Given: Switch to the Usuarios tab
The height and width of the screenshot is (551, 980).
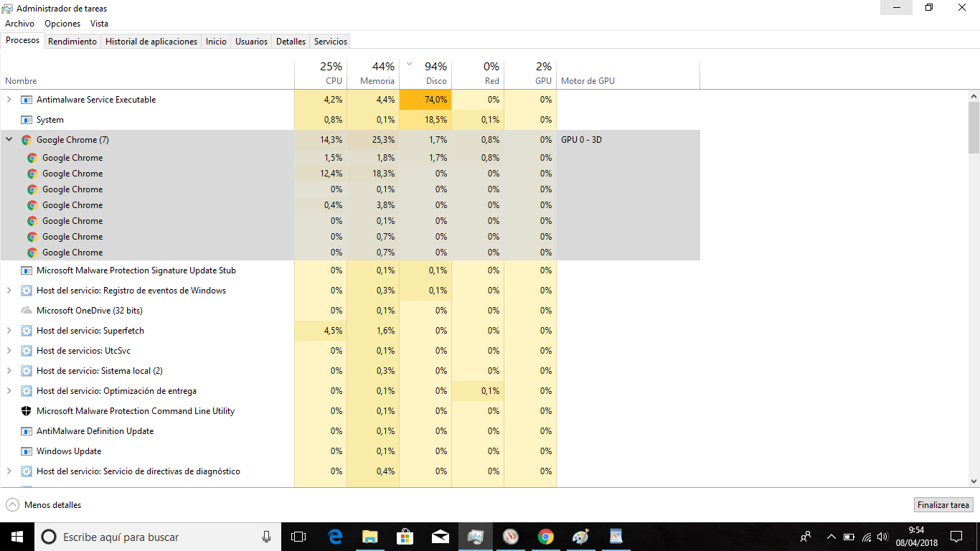Looking at the screenshot, I should pos(252,42).
